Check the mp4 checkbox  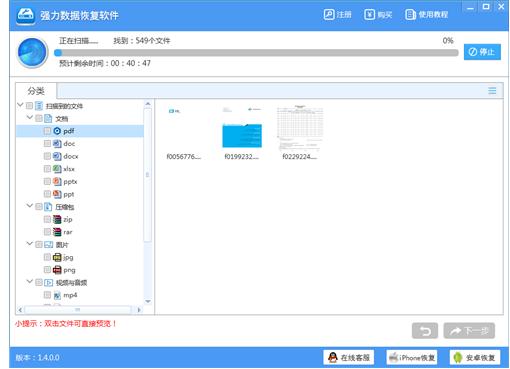tap(47, 295)
